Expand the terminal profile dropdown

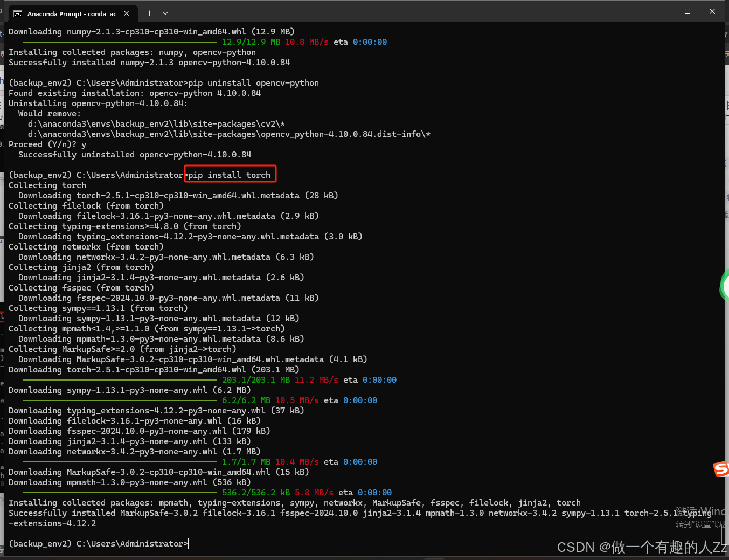click(165, 13)
